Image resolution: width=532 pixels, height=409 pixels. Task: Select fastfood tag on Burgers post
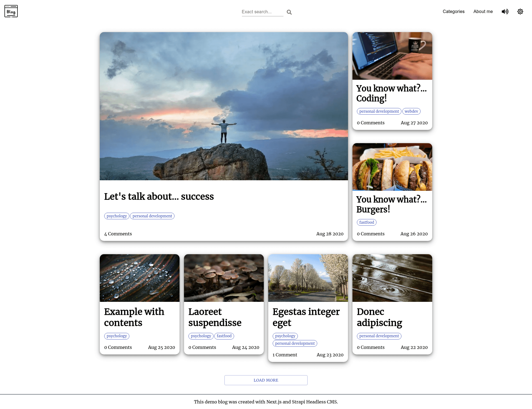click(367, 222)
